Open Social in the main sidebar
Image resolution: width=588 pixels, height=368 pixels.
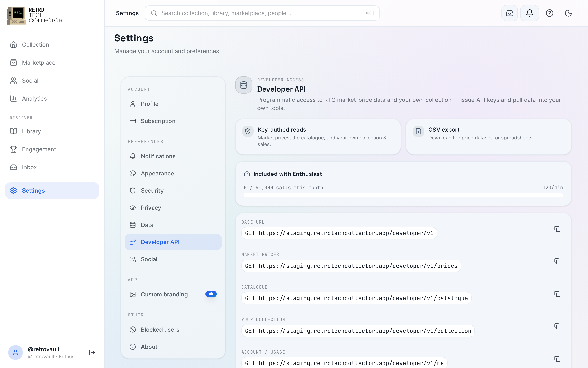point(52,81)
